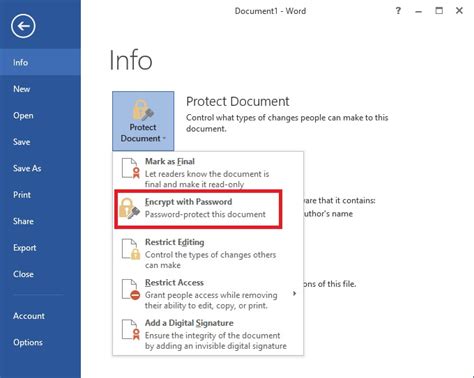Image resolution: width=474 pixels, height=378 pixels.
Task: Click the Digital Signature ribbon-page icon
Action: tap(131, 330)
